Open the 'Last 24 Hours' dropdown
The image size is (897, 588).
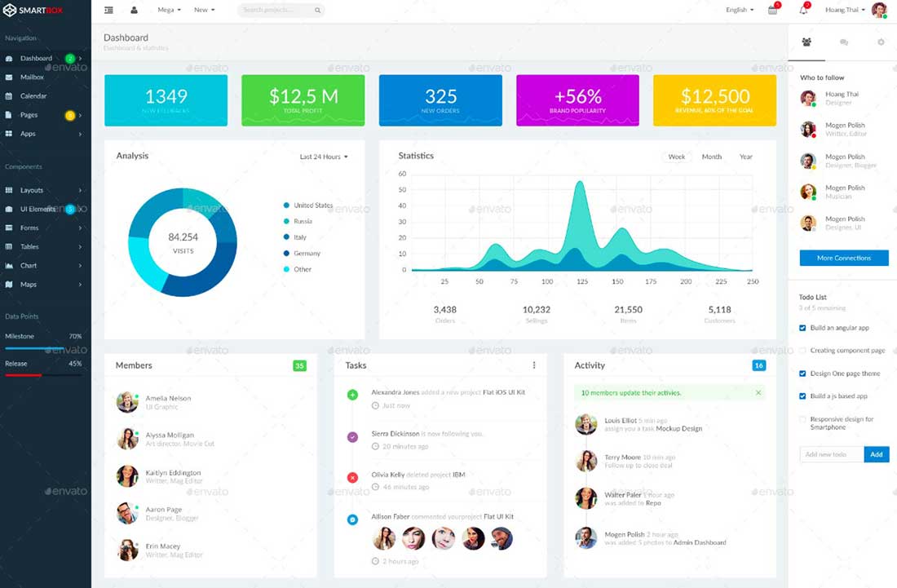pos(324,157)
